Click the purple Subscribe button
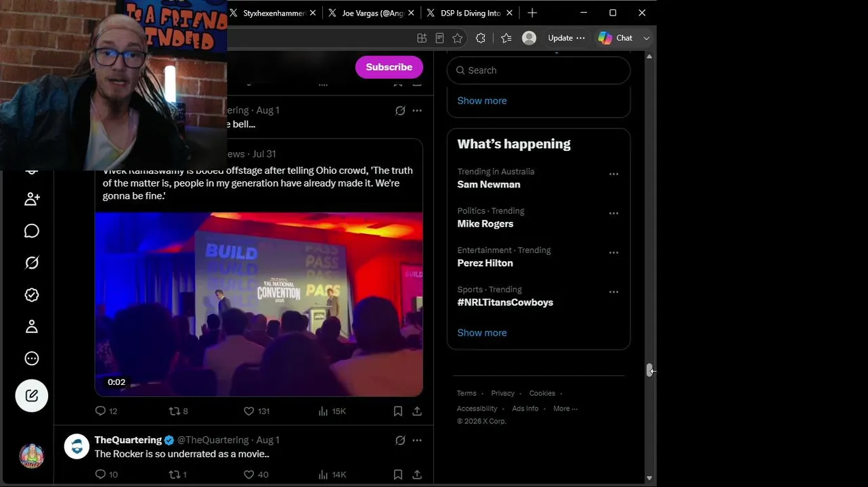The image size is (868, 487). 389,67
